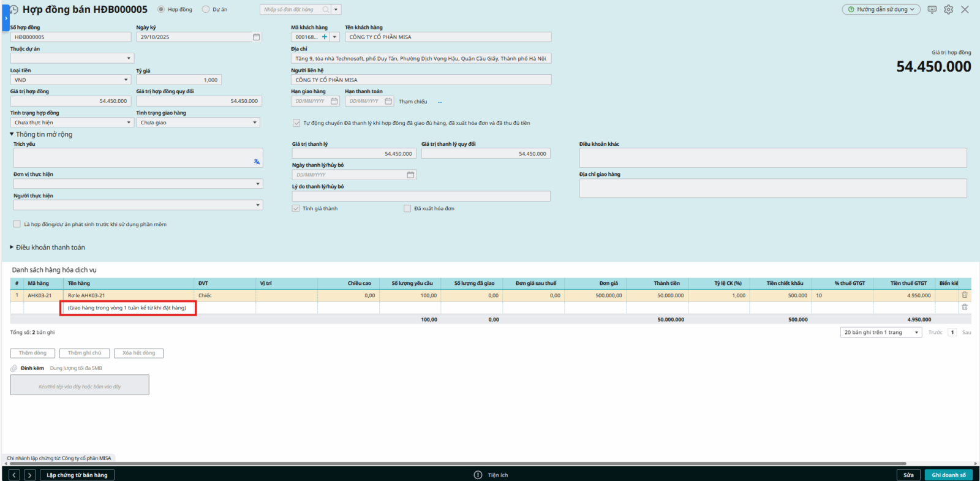
Task: Check the Đã xuất hóa đơn checkbox
Action: (407, 209)
